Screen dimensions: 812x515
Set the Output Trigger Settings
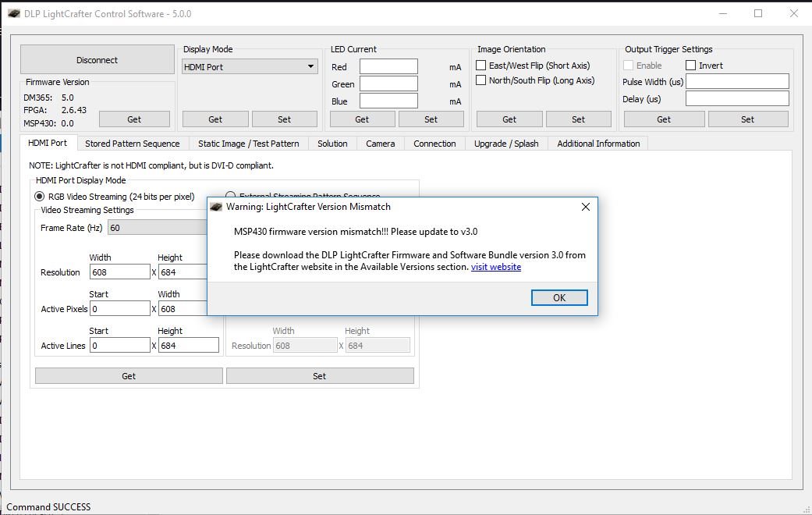coord(748,119)
